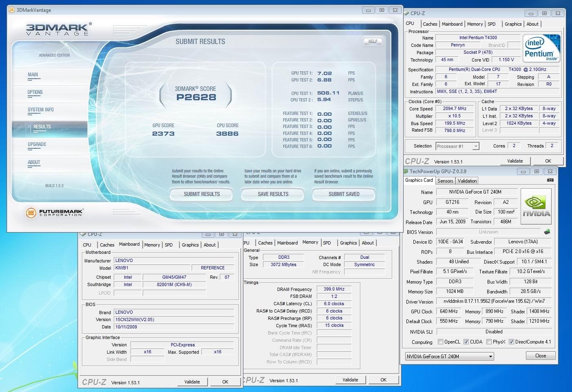
Task: Open MAIN section in 3DMark Vantage
Action: pyautogui.click(x=33, y=75)
